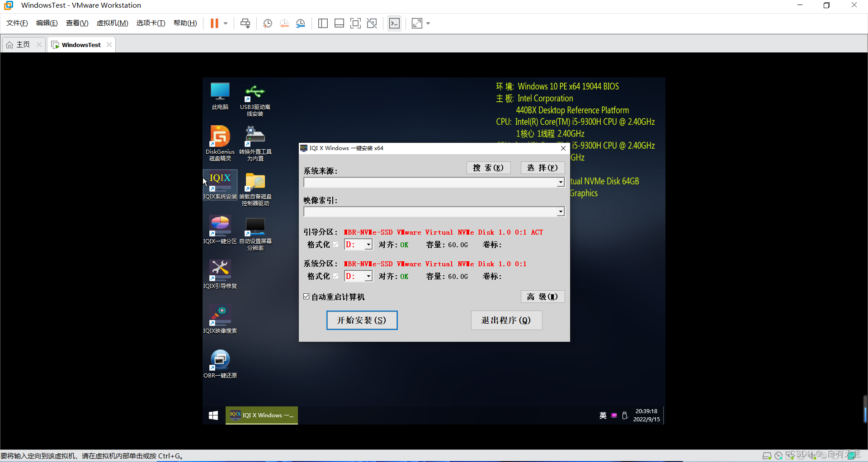Click the VMware window right scrollbar

(x=865, y=409)
